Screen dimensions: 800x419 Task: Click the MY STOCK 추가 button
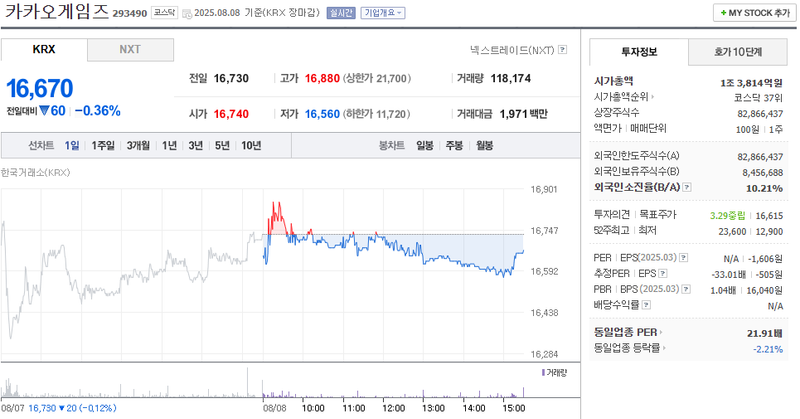coord(755,13)
